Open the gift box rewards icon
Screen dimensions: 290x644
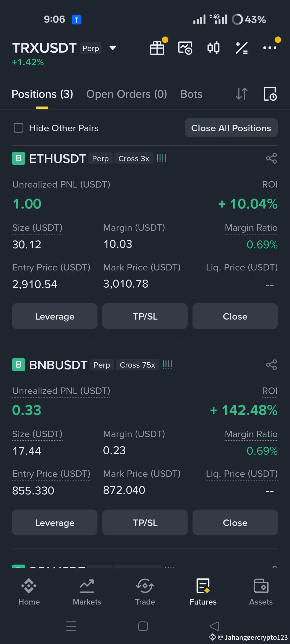pos(157,48)
